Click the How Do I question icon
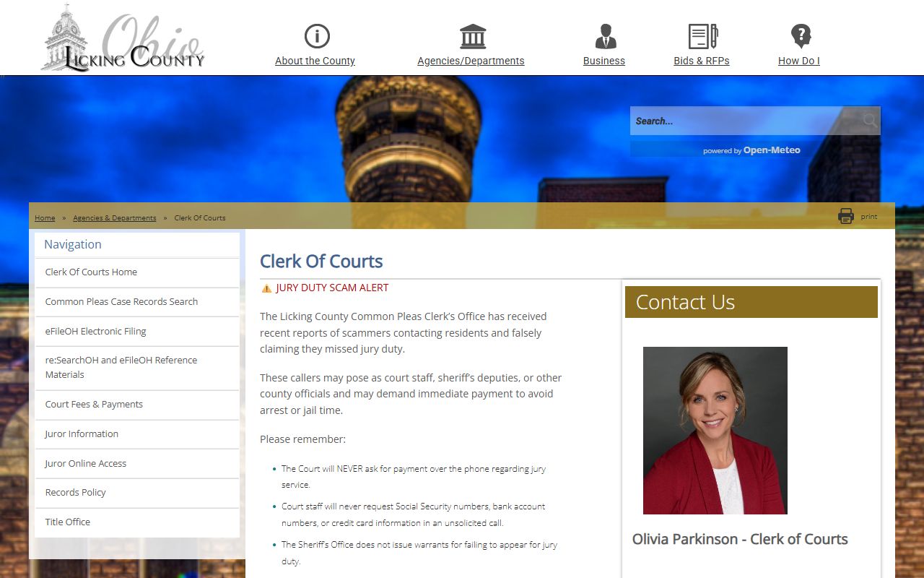The width and height of the screenshot is (924, 578). pos(801,36)
